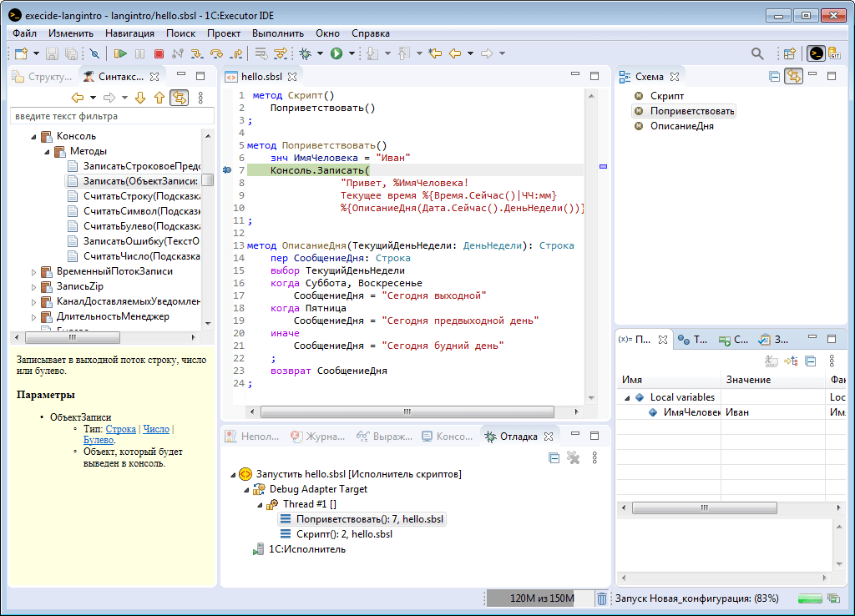The width and height of the screenshot is (855, 616).
Task: Click the Save (single diskette) toolbar icon
Action: [52, 53]
